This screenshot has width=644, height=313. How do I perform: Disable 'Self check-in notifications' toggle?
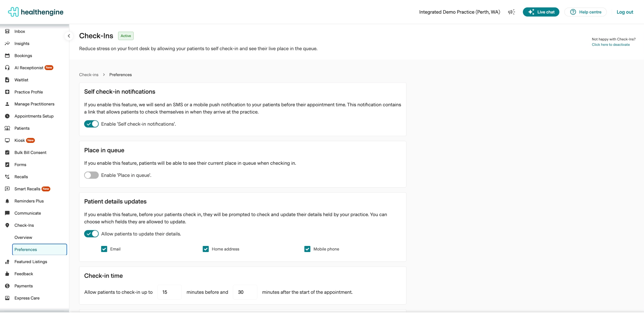click(91, 124)
